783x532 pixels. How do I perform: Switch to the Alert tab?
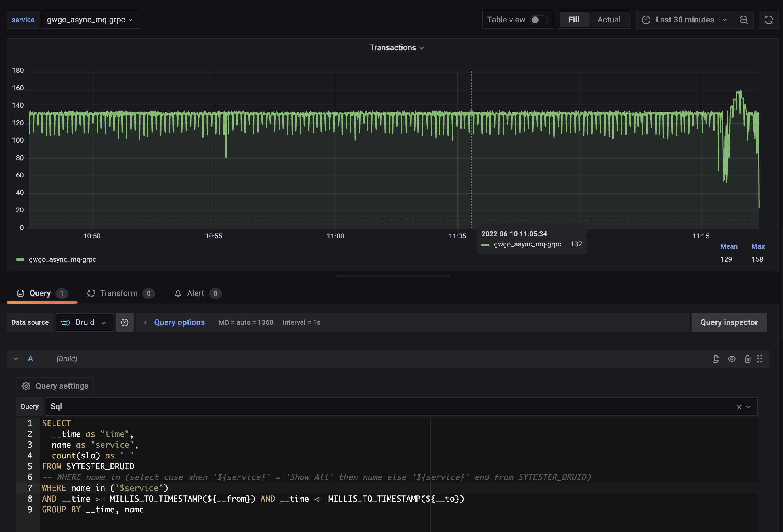click(x=195, y=293)
